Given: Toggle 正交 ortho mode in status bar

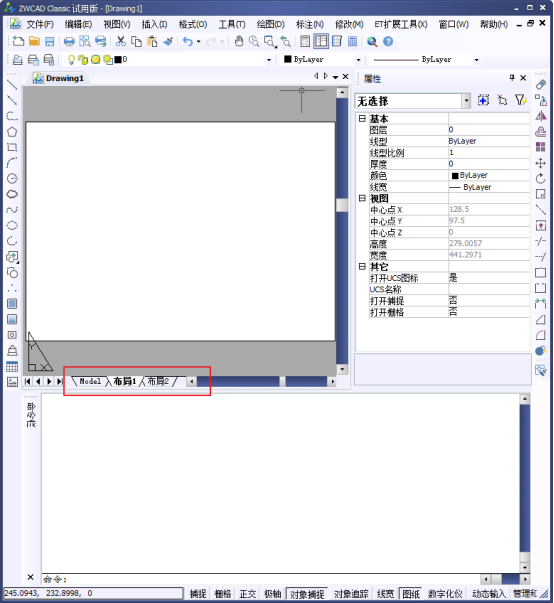Looking at the screenshot, I should click(x=248, y=594).
